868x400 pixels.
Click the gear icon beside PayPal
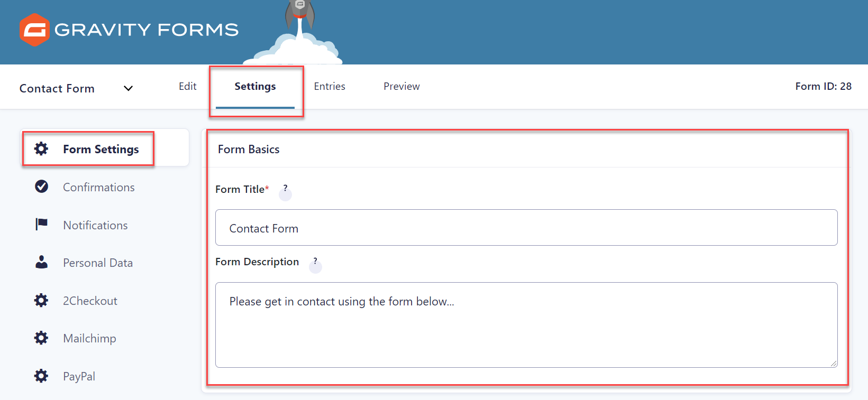tap(41, 376)
